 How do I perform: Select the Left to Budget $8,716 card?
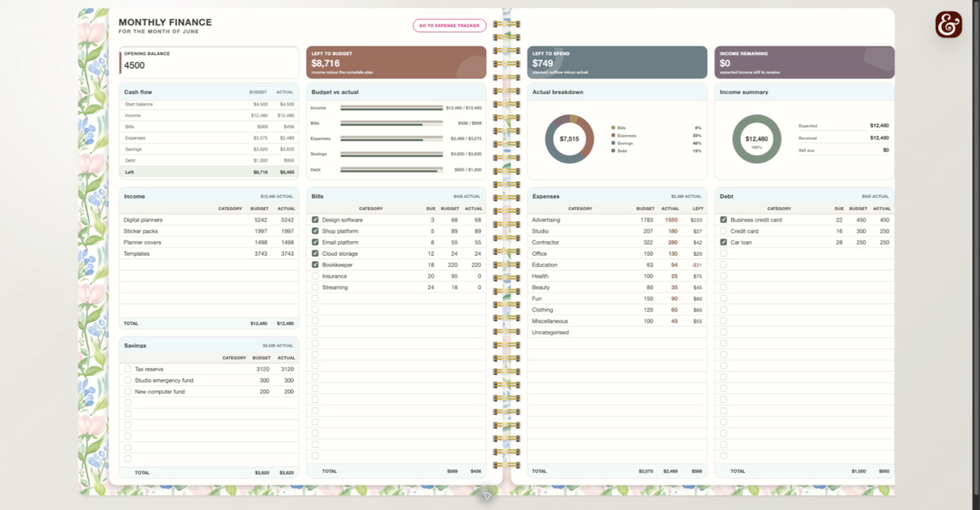[x=396, y=62]
